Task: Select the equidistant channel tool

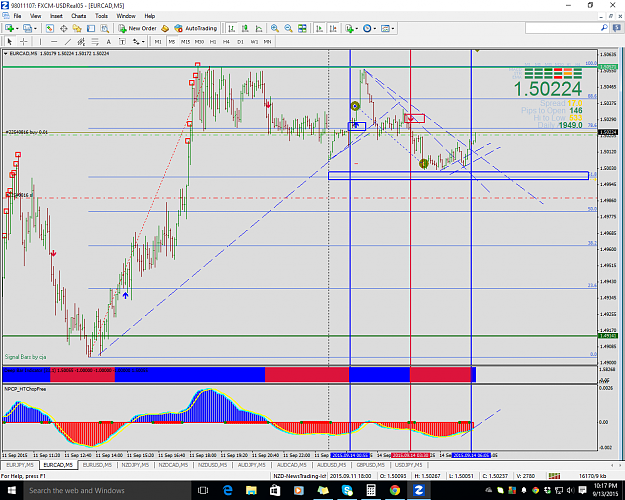Action: coord(81,41)
